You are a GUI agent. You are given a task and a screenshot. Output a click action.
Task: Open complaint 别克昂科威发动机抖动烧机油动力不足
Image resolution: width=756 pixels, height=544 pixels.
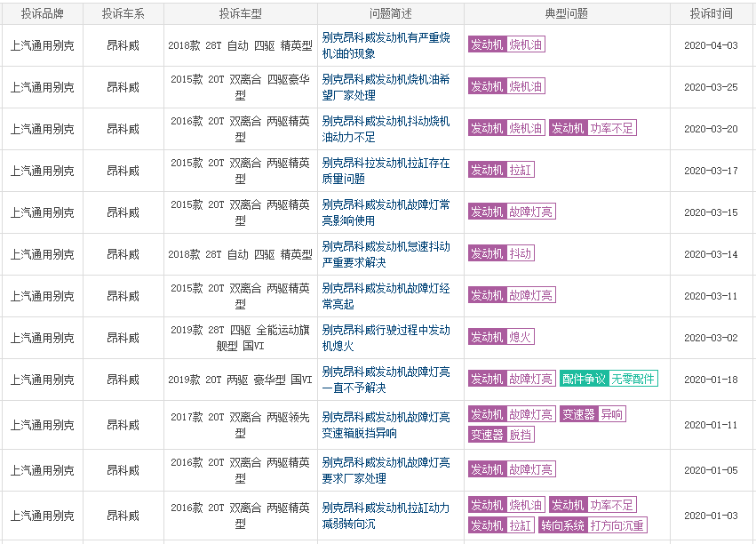386,129
